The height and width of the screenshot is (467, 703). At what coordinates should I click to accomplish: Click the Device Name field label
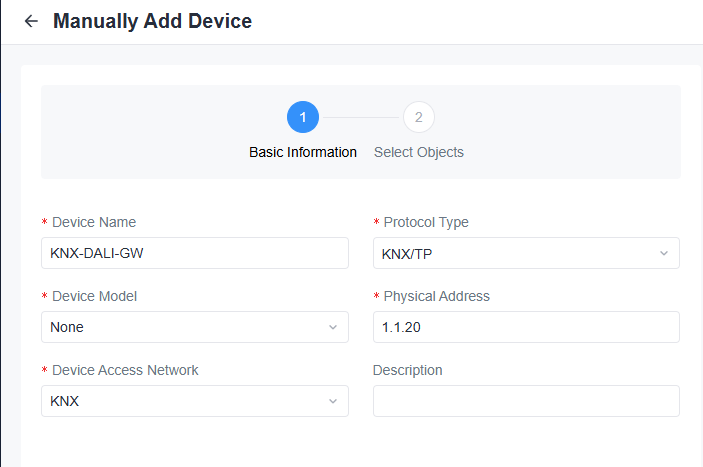(x=93, y=222)
